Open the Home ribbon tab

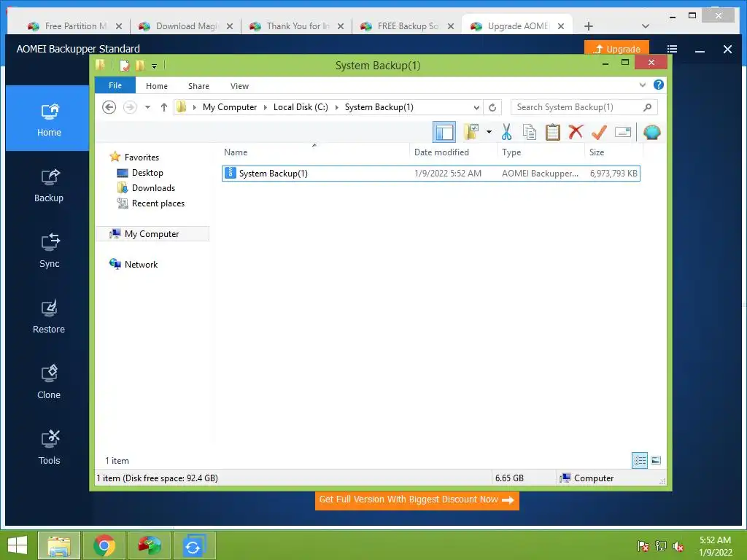click(157, 86)
